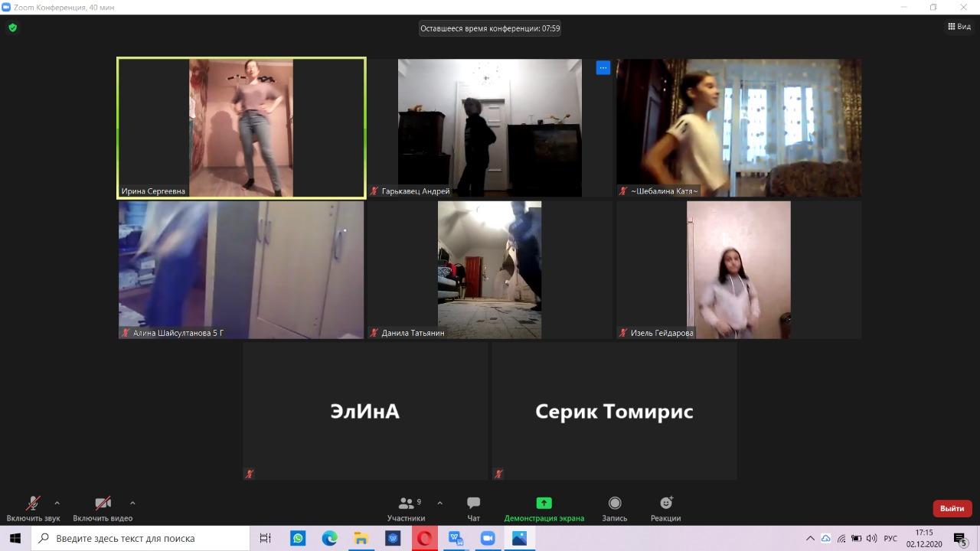980x551 pixels.
Task: Click the remaining conference time label
Action: point(490,28)
